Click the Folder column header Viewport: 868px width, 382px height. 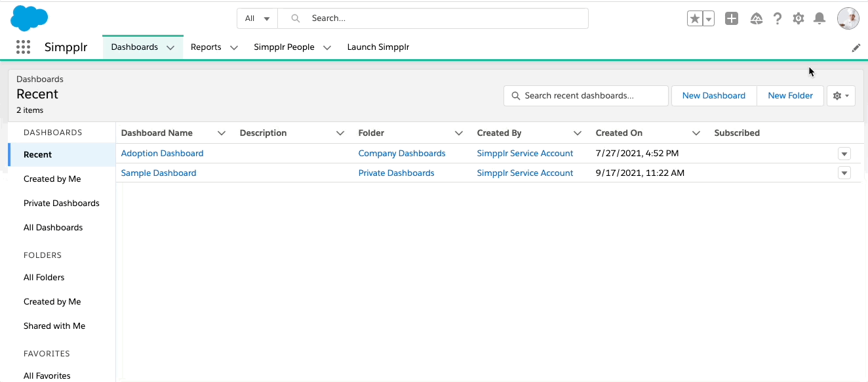coord(371,133)
